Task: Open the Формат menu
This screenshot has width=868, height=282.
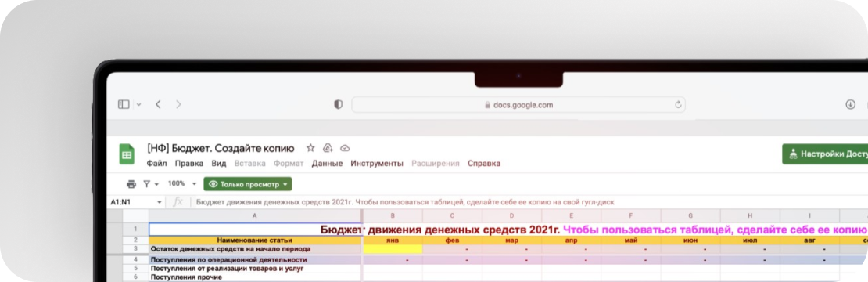Action: [289, 164]
